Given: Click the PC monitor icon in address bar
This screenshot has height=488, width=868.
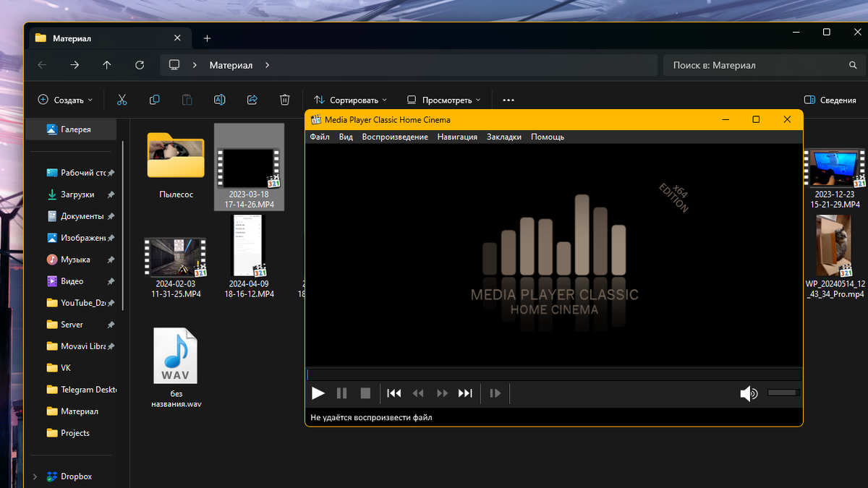Looking at the screenshot, I should tap(174, 65).
